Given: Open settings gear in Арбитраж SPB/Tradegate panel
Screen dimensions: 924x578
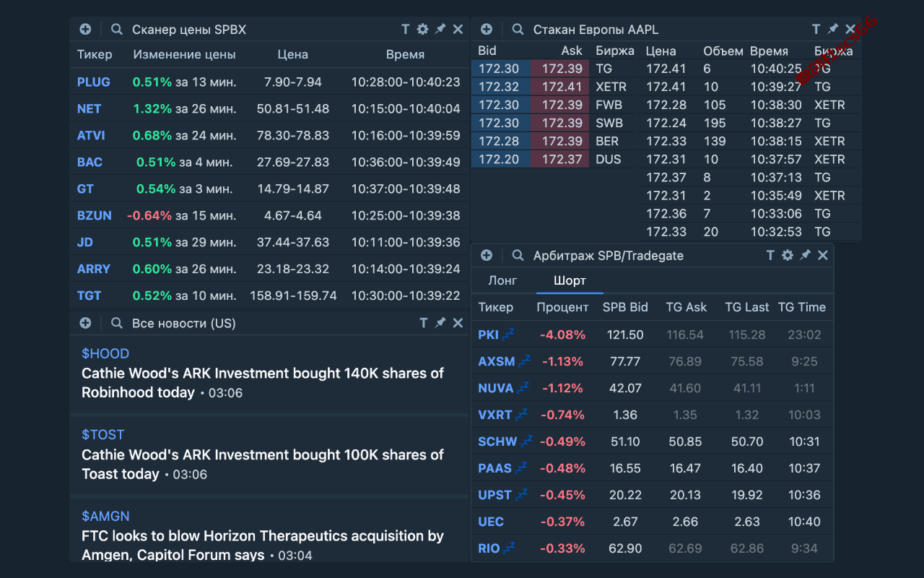Looking at the screenshot, I should tap(788, 255).
